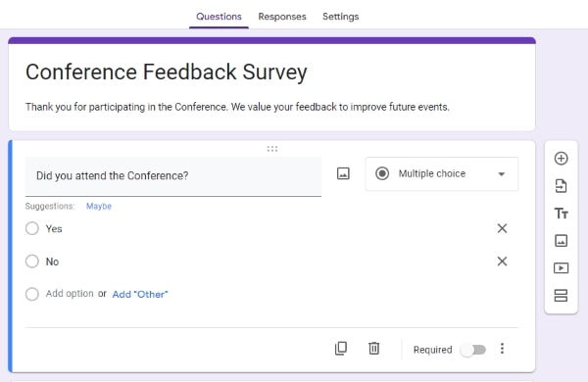This screenshot has width=588, height=382.
Task: Click the Import questions icon
Action: tap(561, 186)
